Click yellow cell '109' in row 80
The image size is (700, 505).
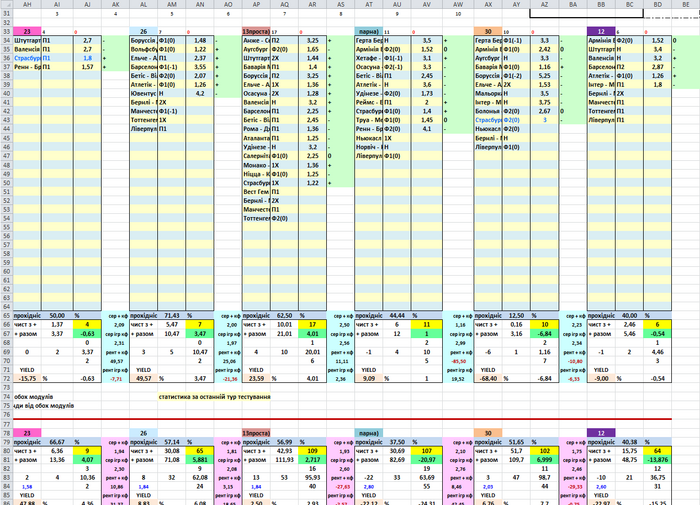coord(312,451)
